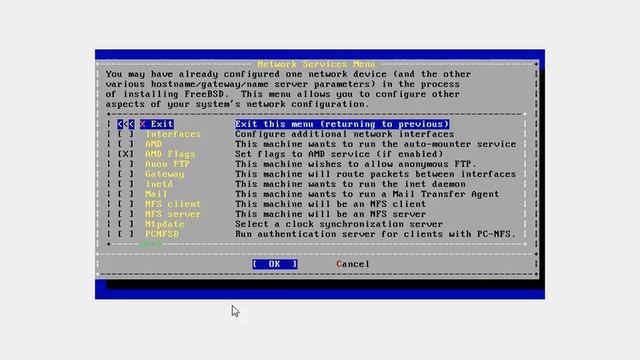This screenshot has width=640, height=360.
Task: Click the OK button
Action: click(275, 264)
